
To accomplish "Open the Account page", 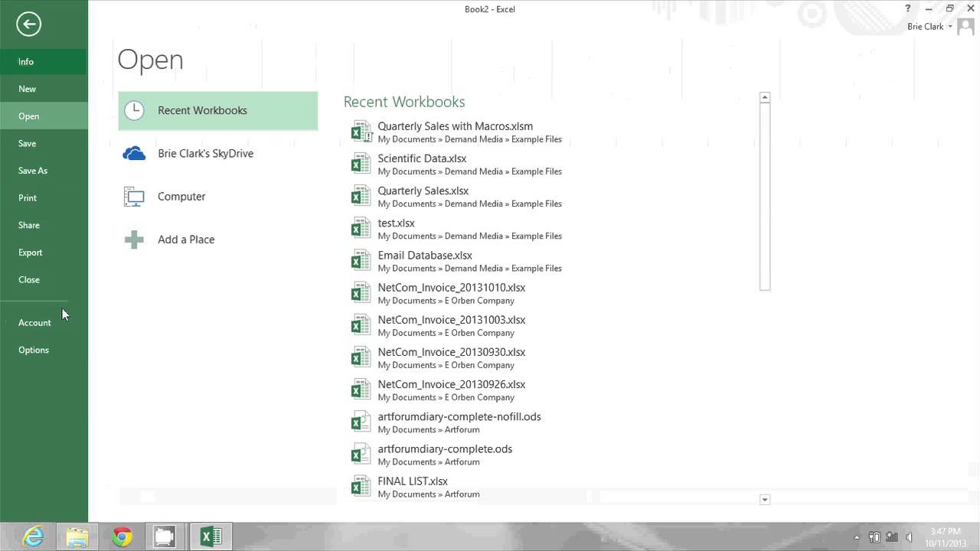I will tap(44, 322).
